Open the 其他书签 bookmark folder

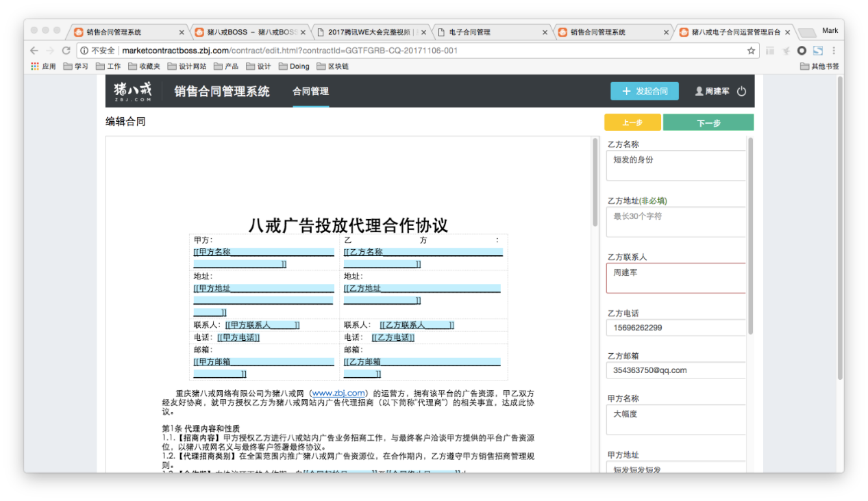coord(819,66)
